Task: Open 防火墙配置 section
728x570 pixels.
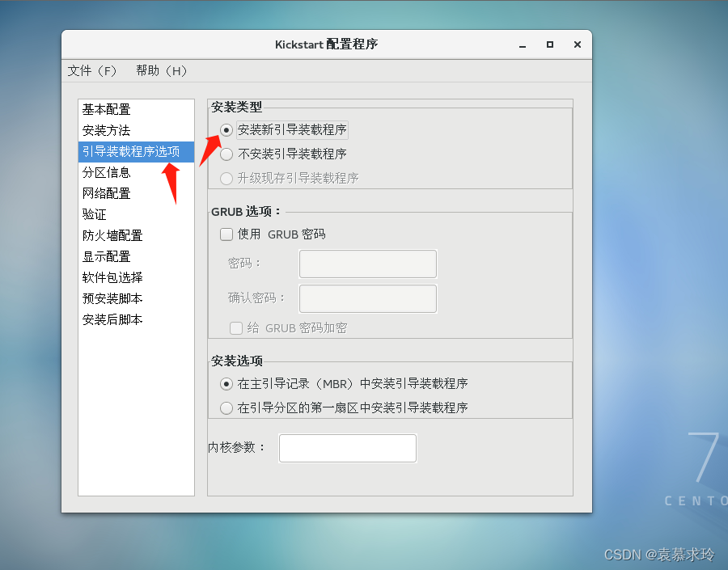Action: pyautogui.click(x=136, y=236)
